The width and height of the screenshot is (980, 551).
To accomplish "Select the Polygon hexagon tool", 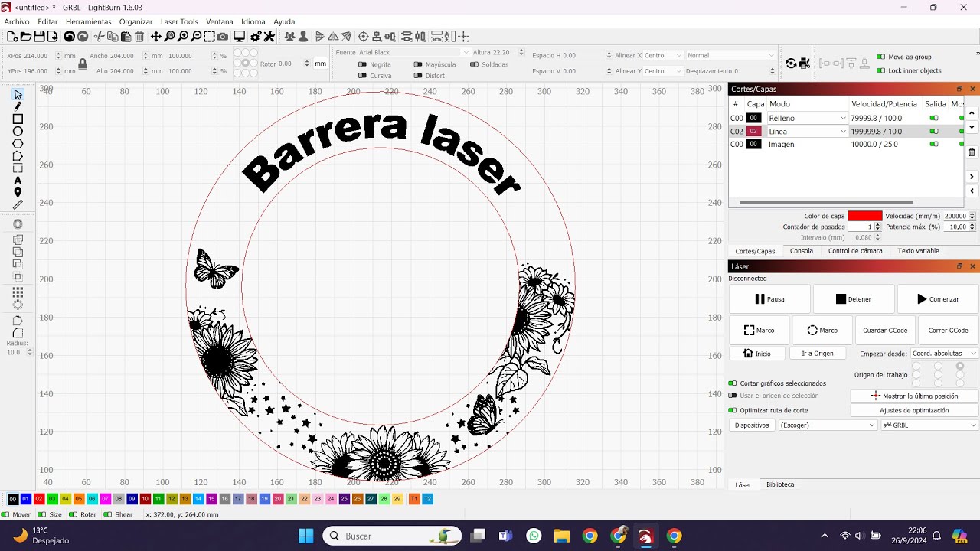I will click(x=18, y=144).
